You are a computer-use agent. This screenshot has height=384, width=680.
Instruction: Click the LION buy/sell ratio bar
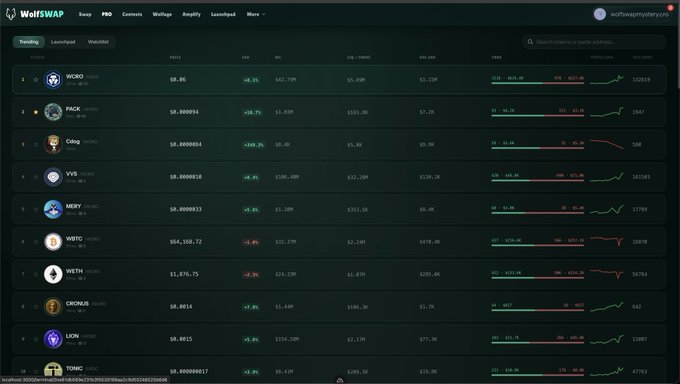click(537, 342)
